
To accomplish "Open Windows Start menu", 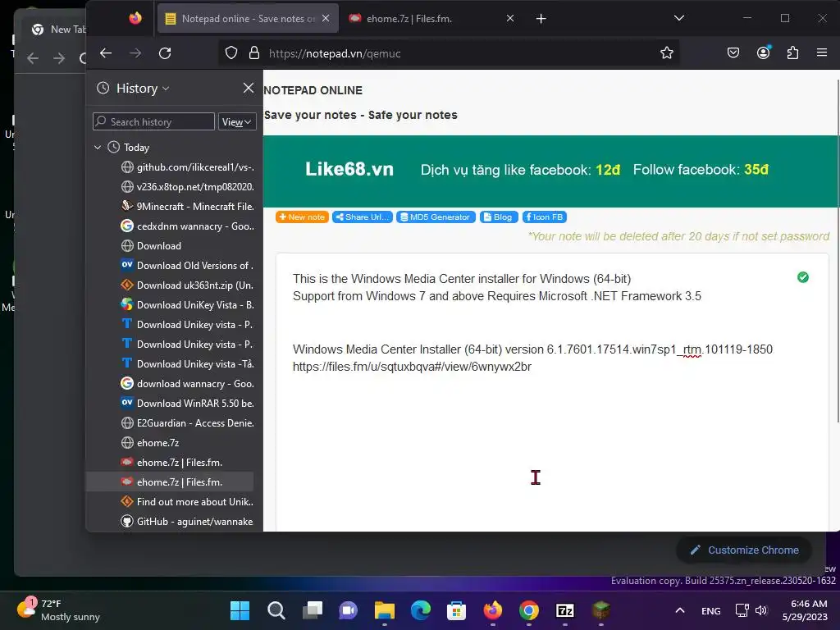I will tap(240, 610).
